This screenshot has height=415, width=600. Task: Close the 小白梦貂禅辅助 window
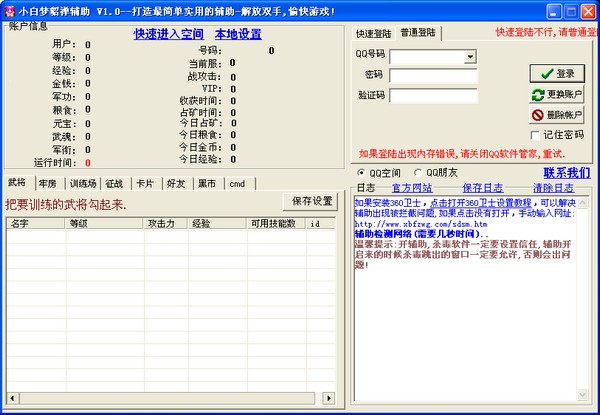[589, 11]
